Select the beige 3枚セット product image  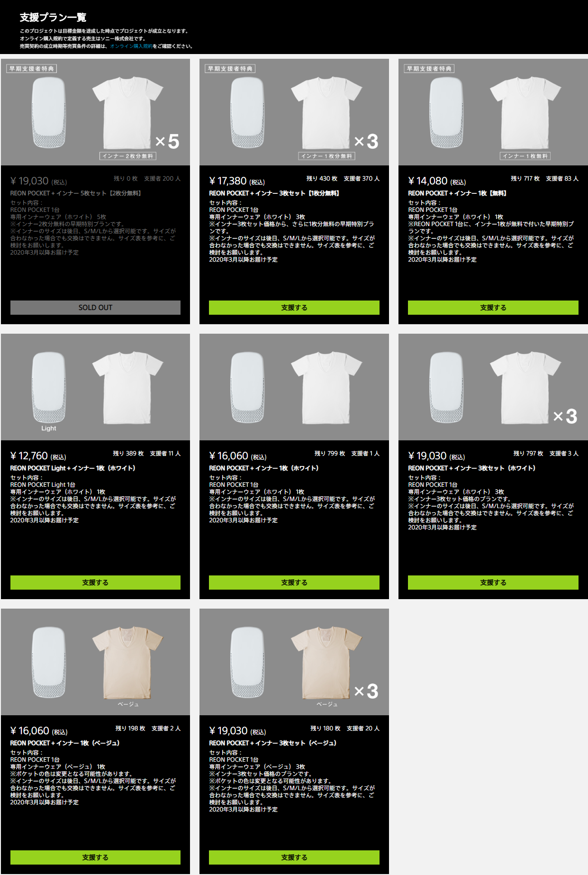[294, 662]
